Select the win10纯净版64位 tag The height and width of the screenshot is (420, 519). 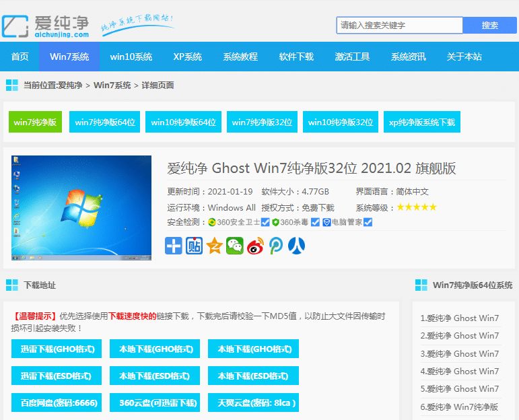[x=183, y=122]
